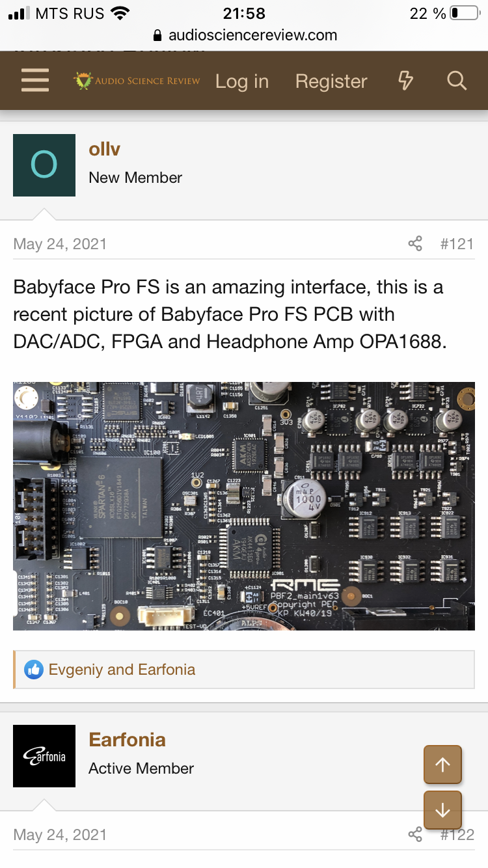Click the May 24, 2021 timestamp on post #121
Viewport: 488px width, 868px height.
(60, 244)
